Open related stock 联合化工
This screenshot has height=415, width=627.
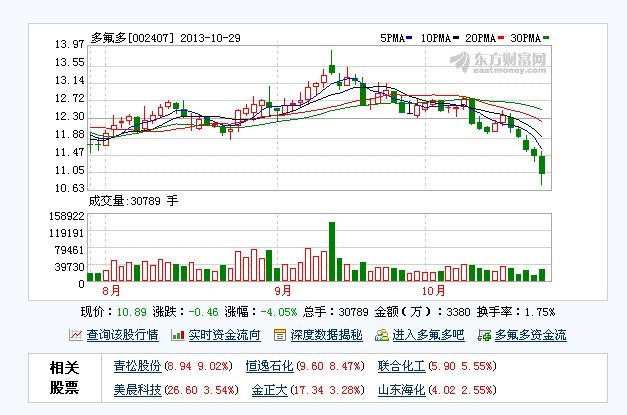point(401,366)
